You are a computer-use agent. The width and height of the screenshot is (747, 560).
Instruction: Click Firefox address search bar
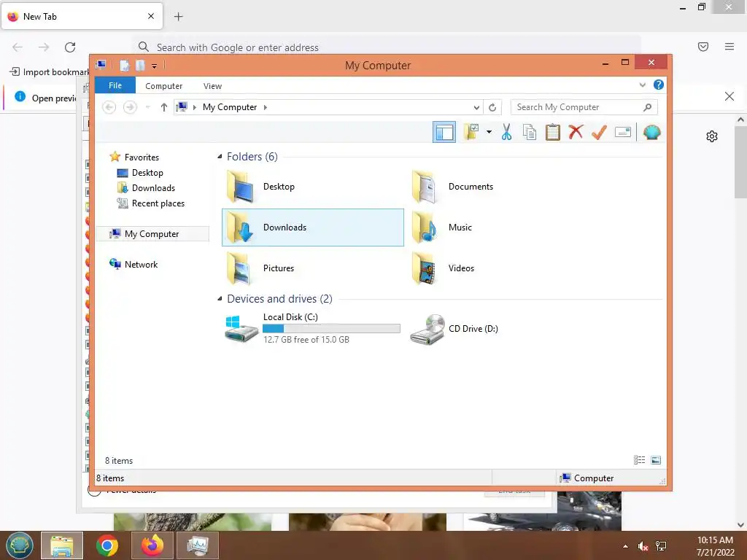coord(386,47)
